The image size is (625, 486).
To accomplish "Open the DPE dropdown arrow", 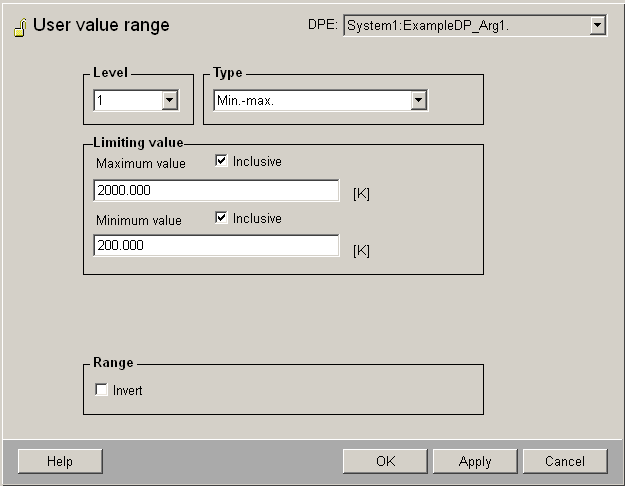I will (598, 26).
